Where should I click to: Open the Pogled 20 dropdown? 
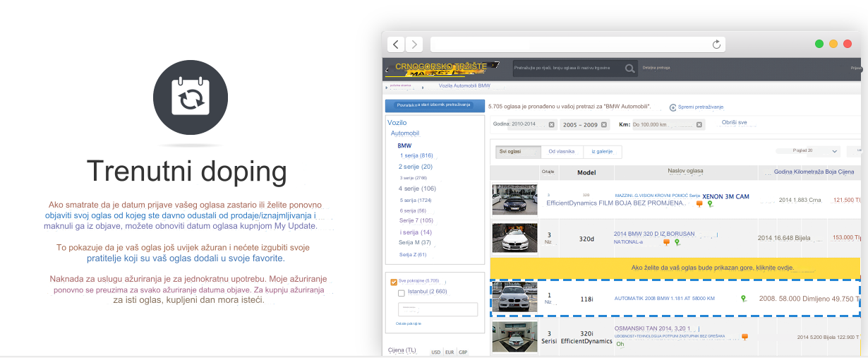[807, 151]
